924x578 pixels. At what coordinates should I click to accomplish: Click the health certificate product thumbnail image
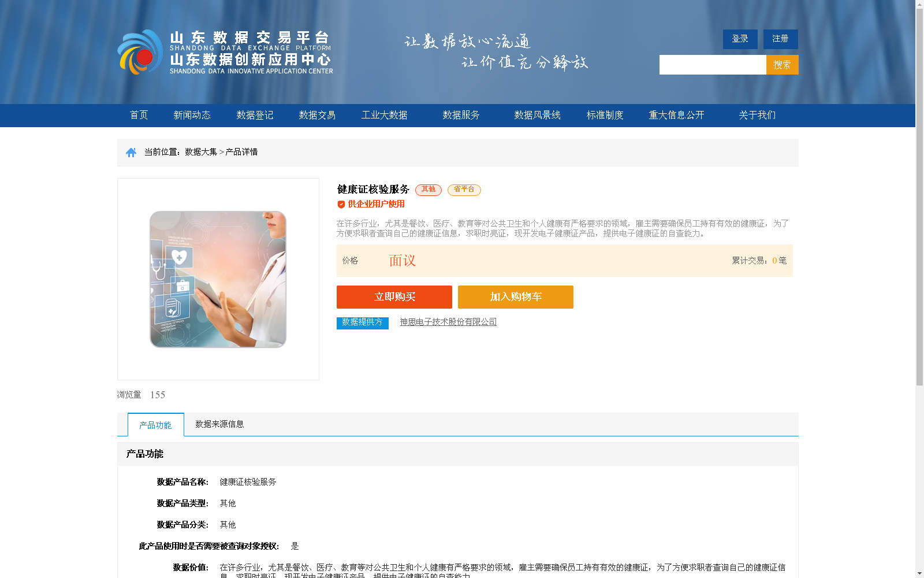click(218, 279)
